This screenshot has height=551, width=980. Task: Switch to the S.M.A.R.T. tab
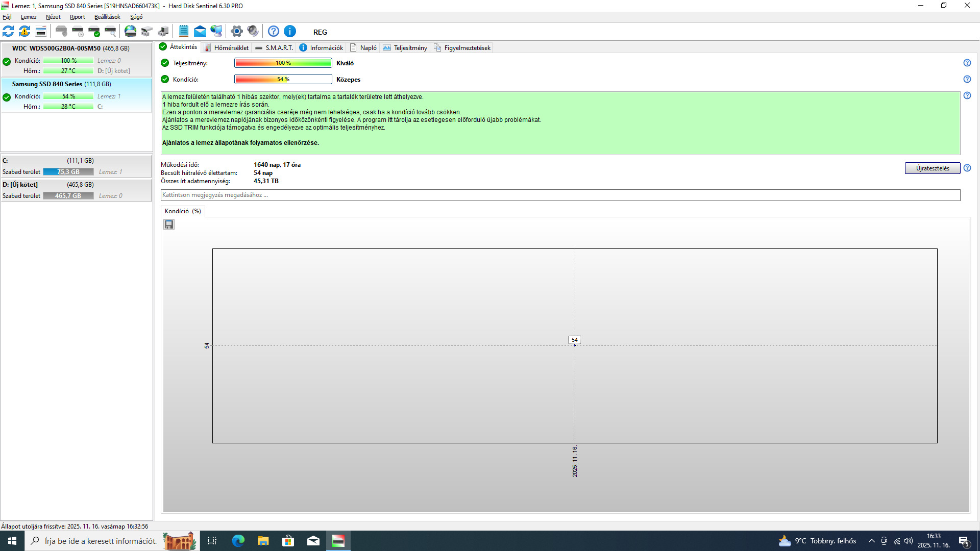[275, 48]
